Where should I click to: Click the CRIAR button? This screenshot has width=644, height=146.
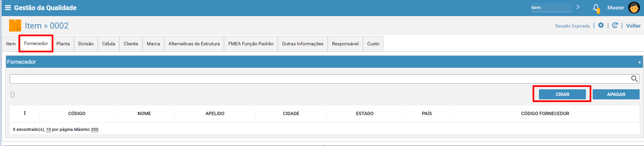(562, 94)
